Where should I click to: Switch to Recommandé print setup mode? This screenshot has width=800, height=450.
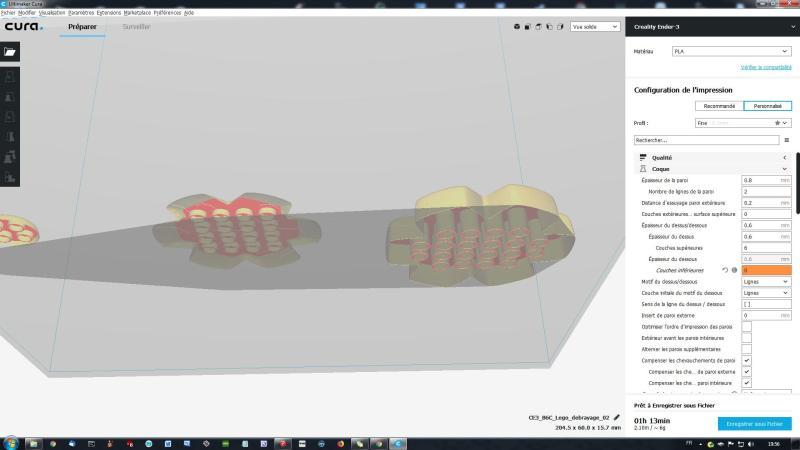coord(719,106)
